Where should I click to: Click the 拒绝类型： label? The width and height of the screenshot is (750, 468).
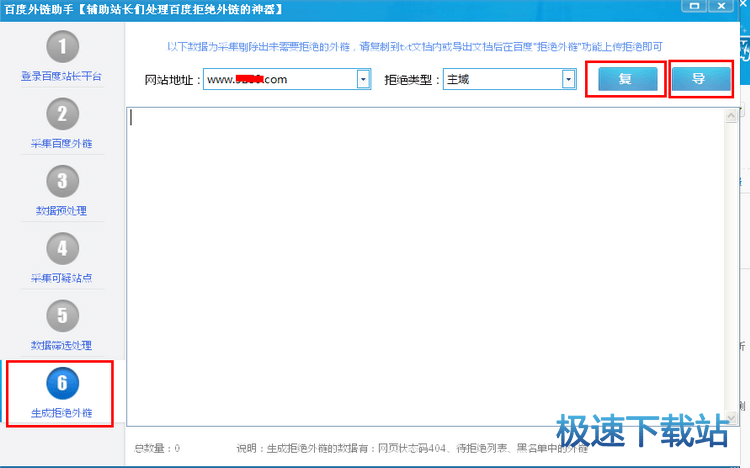pyautogui.click(x=412, y=80)
